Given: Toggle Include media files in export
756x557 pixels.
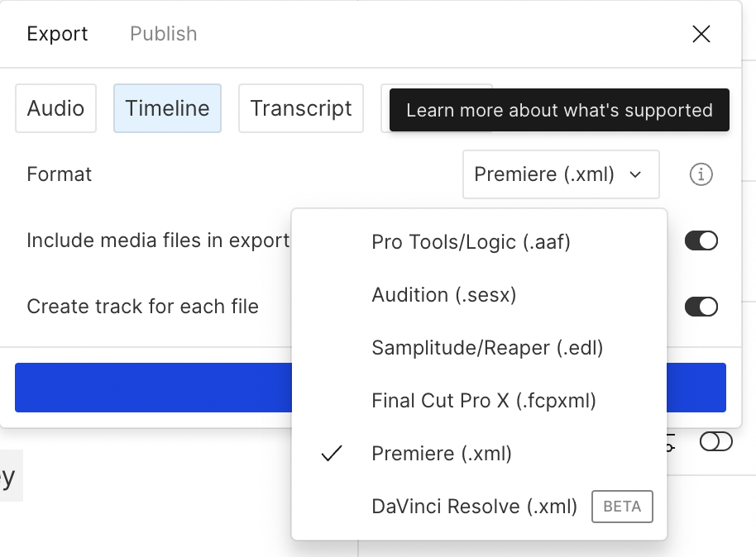Looking at the screenshot, I should click(x=701, y=240).
